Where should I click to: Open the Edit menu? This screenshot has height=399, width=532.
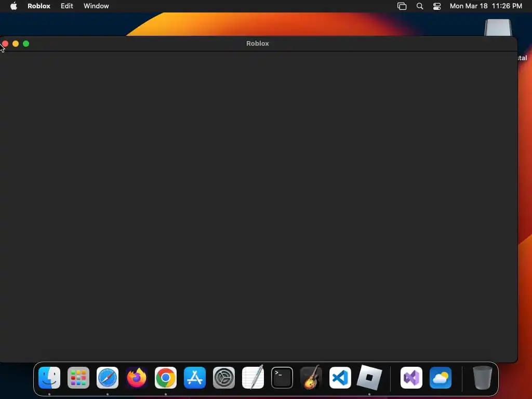[67, 6]
